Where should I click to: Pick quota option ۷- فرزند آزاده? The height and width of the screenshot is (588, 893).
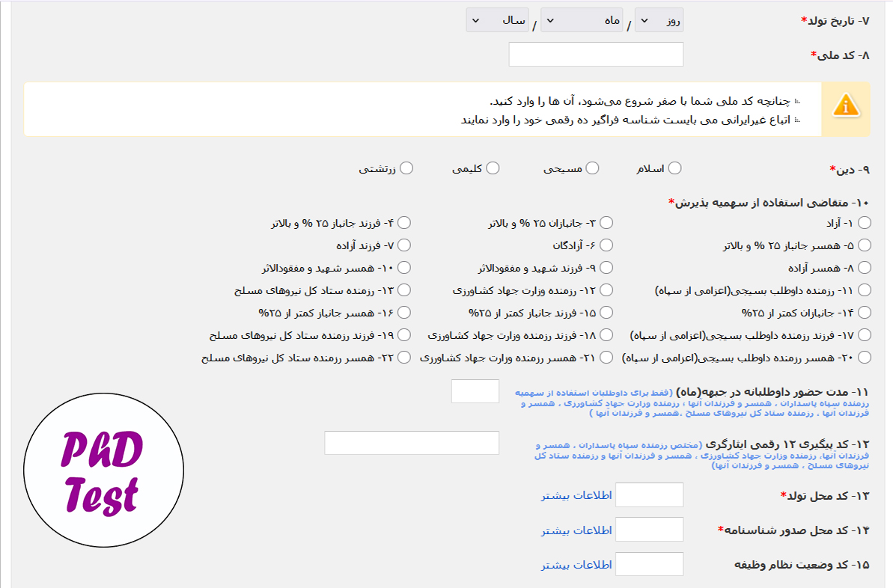point(403,245)
